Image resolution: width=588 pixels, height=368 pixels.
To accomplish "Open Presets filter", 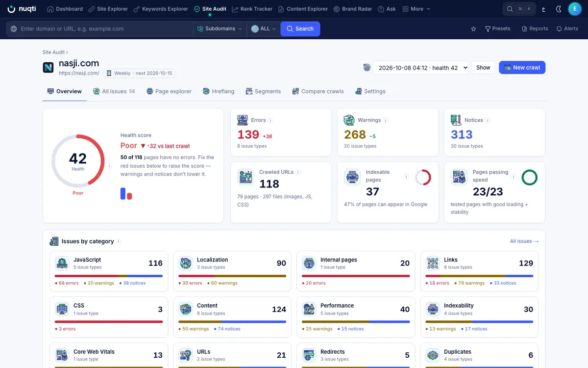I will (497, 29).
